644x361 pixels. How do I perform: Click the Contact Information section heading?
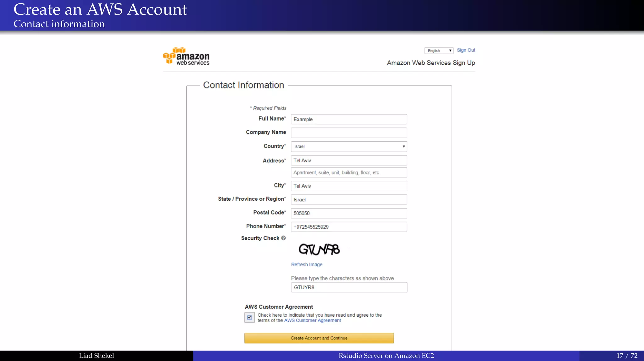tap(243, 85)
